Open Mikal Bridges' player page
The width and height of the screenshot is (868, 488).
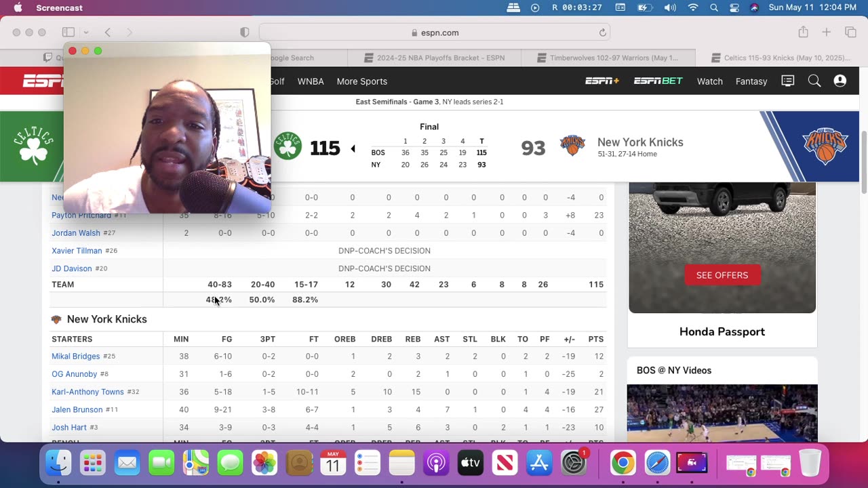(x=76, y=357)
